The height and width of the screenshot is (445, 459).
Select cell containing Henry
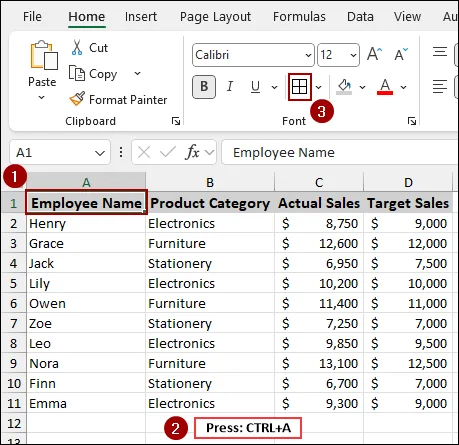point(86,223)
